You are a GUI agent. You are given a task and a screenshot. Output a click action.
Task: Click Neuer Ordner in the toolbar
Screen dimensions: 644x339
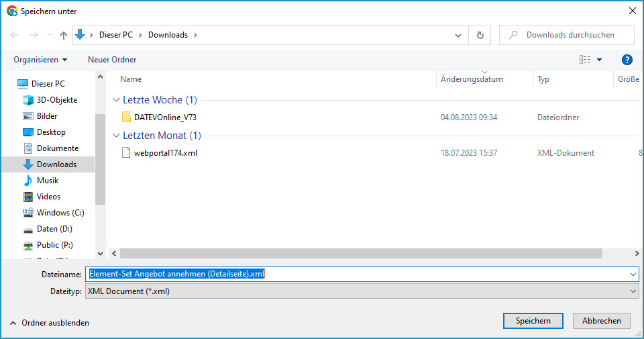pos(112,60)
